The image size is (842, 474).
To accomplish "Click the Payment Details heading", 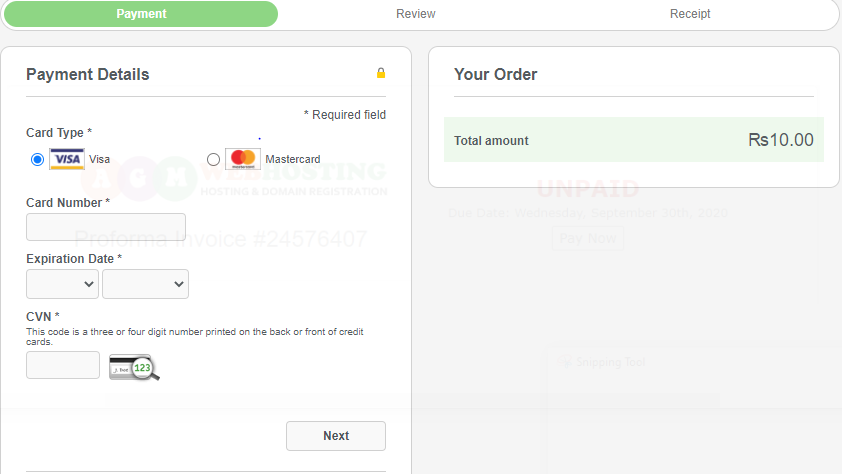I will [88, 74].
